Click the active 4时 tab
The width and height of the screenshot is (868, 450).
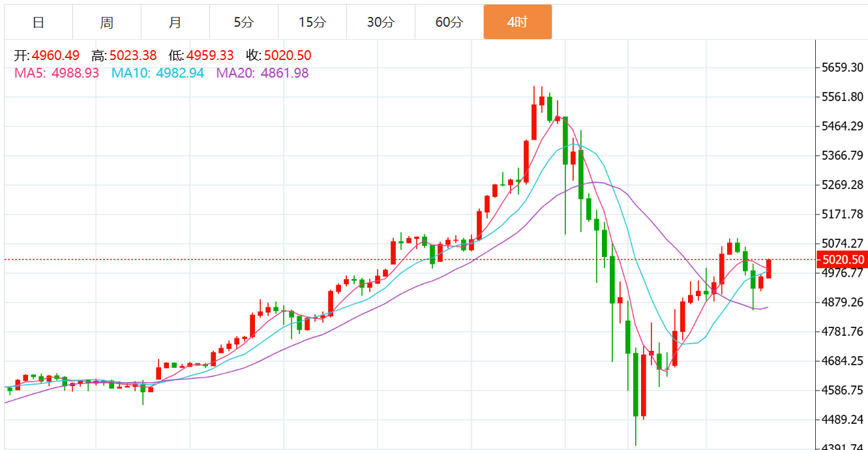tap(517, 22)
